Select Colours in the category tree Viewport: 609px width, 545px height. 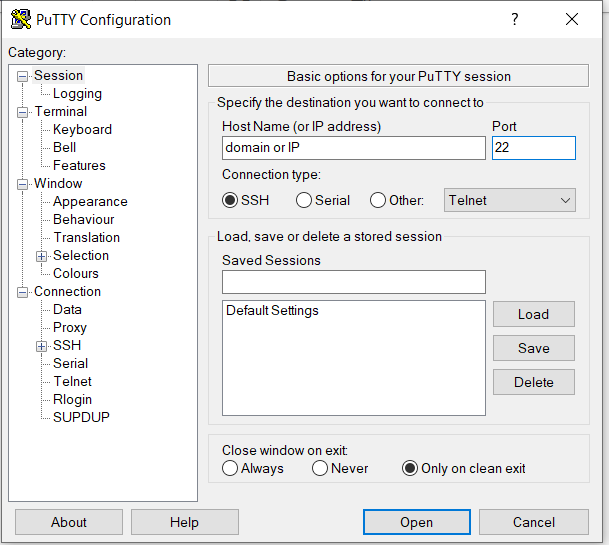[76, 274]
